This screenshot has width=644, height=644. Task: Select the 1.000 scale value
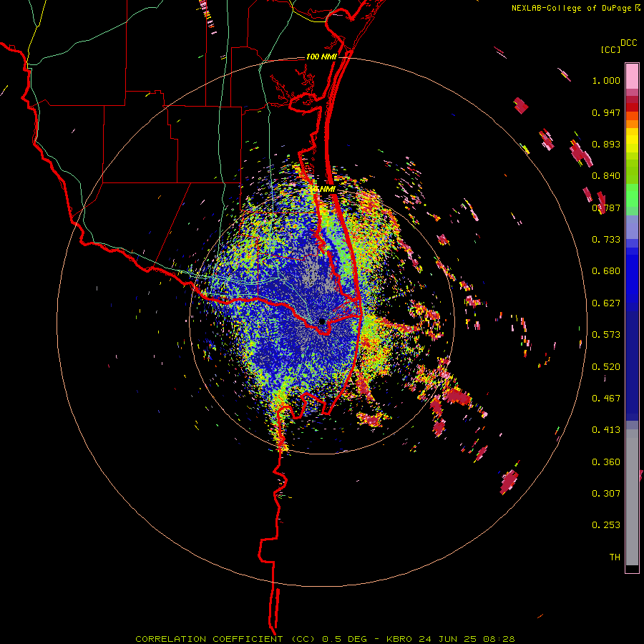[606, 80]
